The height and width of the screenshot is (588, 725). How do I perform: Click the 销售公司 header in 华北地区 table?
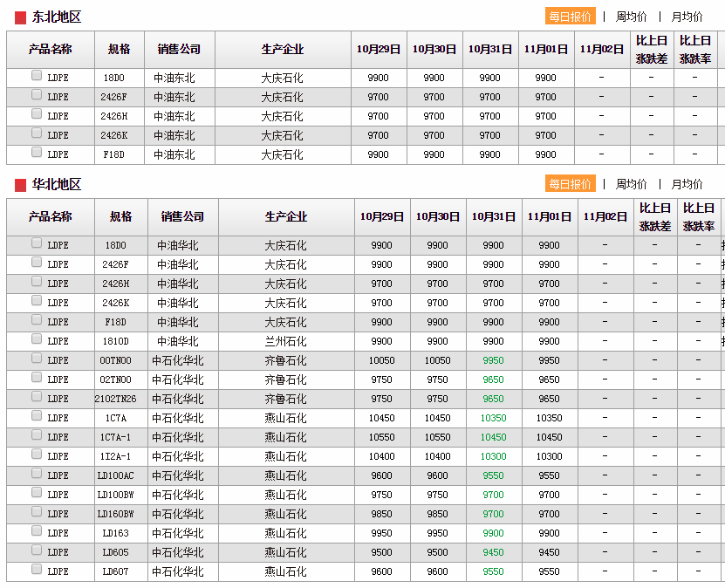[x=183, y=217]
